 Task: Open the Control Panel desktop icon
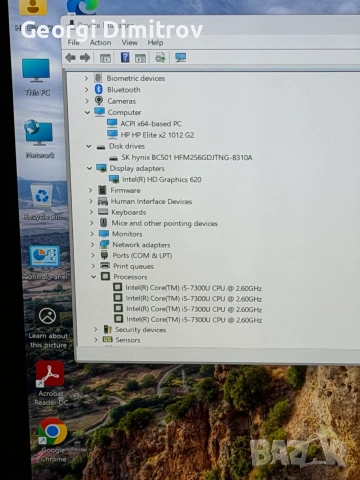(x=45, y=263)
